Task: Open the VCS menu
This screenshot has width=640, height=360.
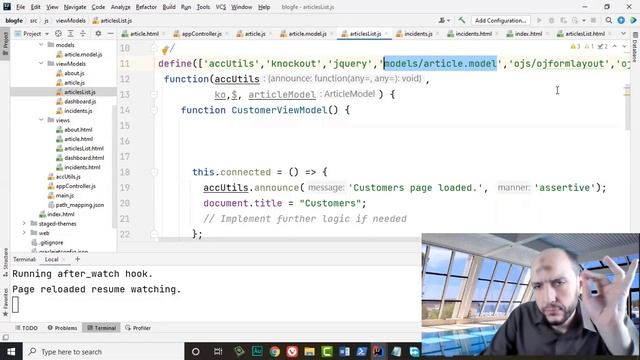Action: click(x=221, y=7)
